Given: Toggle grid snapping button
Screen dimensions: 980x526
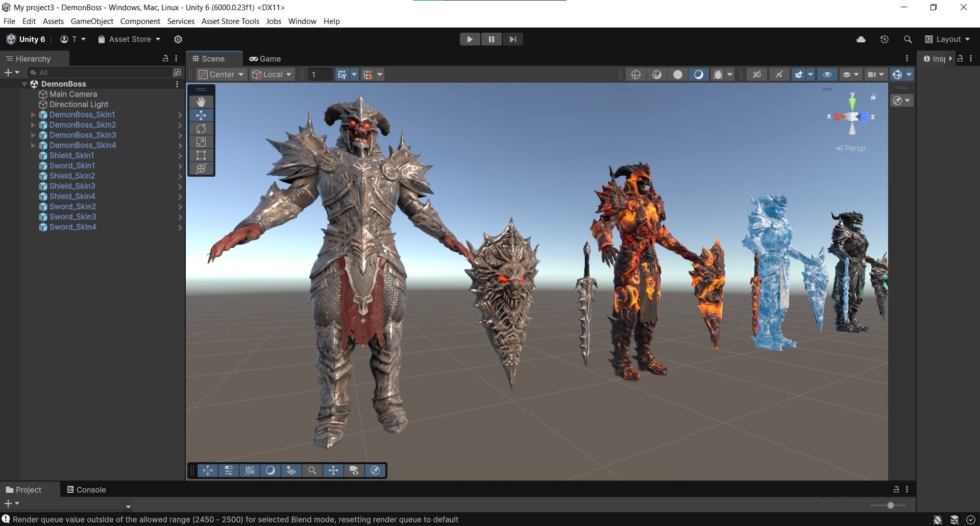Looking at the screenshot, I should point(367,75).
